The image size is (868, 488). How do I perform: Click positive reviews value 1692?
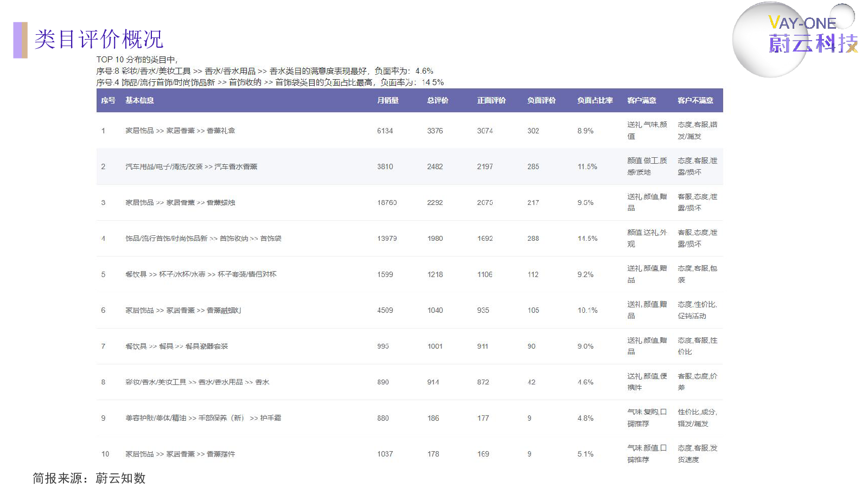[x=485, y=239]
